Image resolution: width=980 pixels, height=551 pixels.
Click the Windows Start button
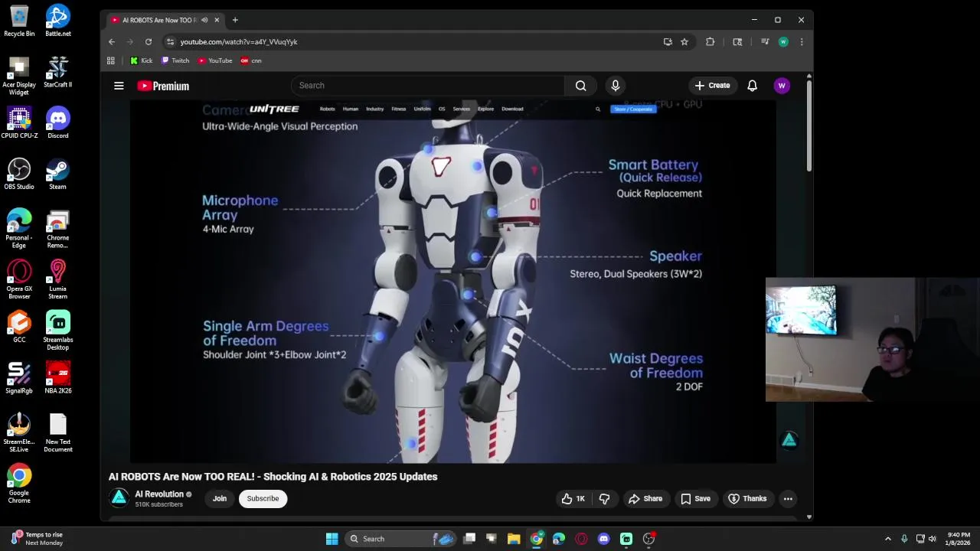(x=332, y=539)
